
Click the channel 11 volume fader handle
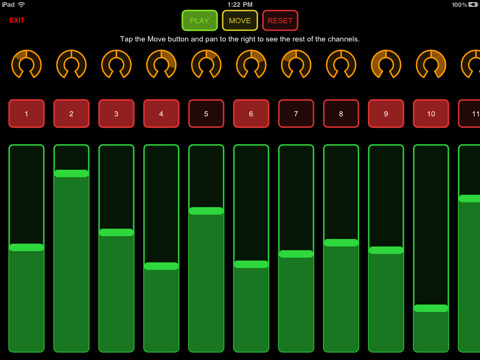pos(469,199)
